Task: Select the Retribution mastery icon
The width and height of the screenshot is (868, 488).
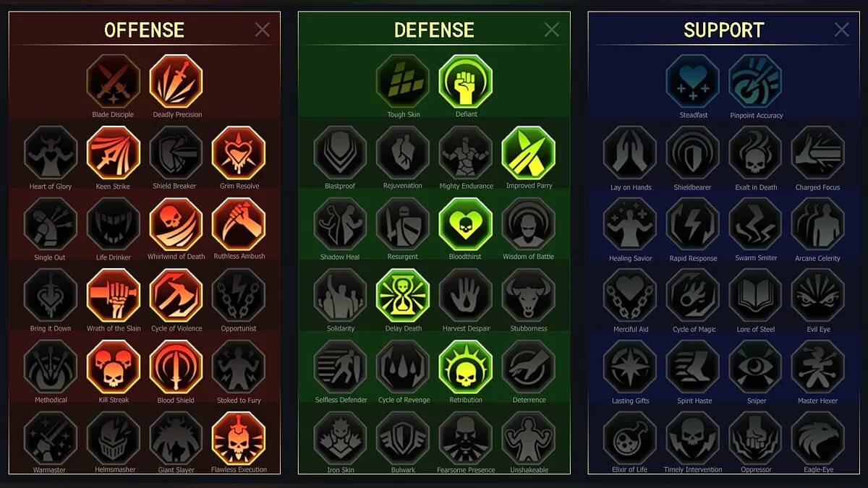Action: (x=466, y=367)
